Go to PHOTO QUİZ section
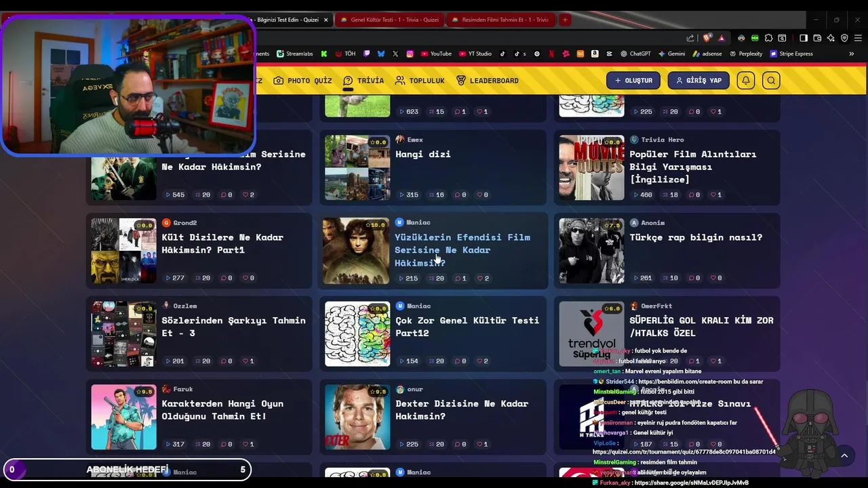 point(302,81)
